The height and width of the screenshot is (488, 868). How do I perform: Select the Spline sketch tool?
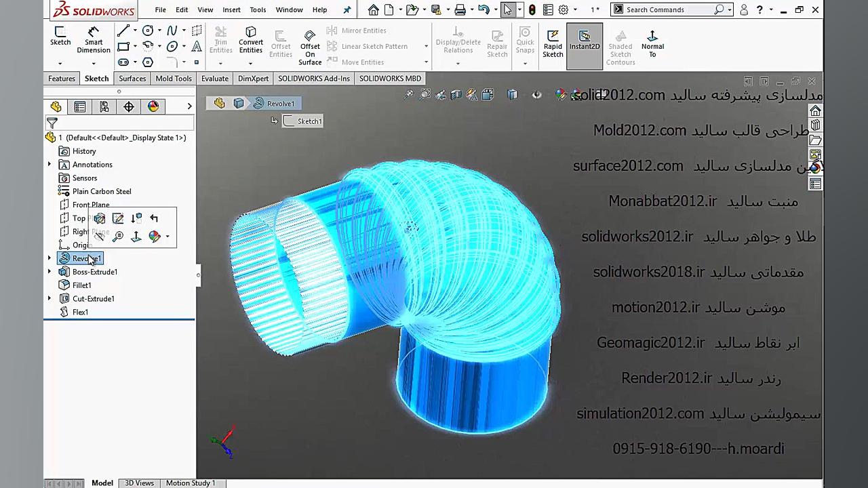[172, 30]
